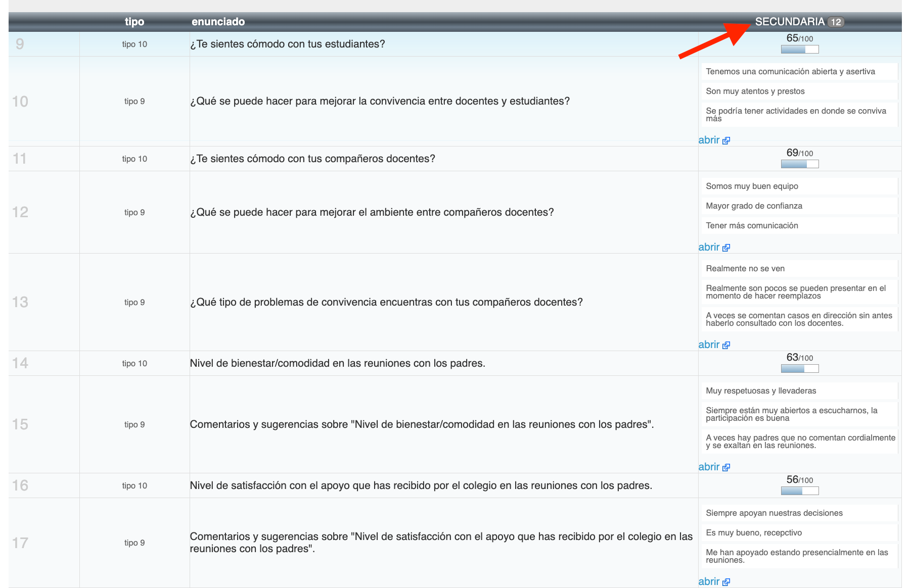
Task: Open responses for question 10 via abrir link
Action: 709,140
